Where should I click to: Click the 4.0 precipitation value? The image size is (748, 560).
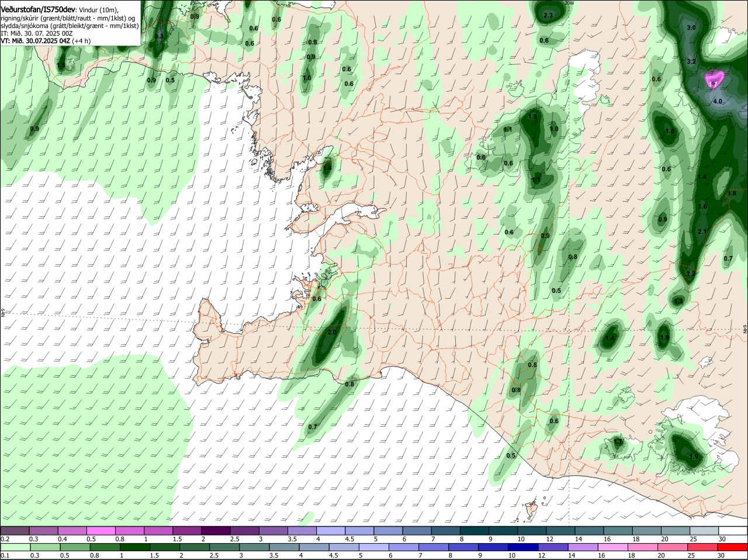[x=718, y=101]
